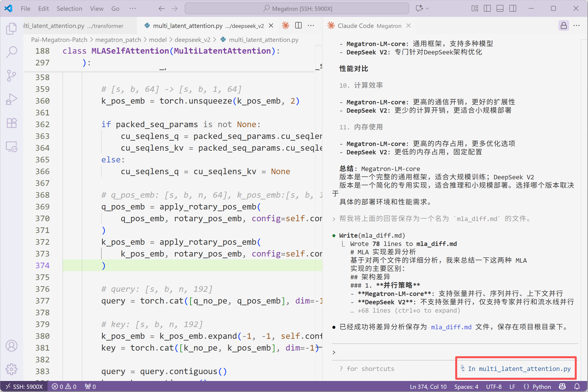Switch to the transformer multi_latent_attention.py tab
Viewport: 588px width, 392px height.
pyautogui.click(x=80, y=26)
